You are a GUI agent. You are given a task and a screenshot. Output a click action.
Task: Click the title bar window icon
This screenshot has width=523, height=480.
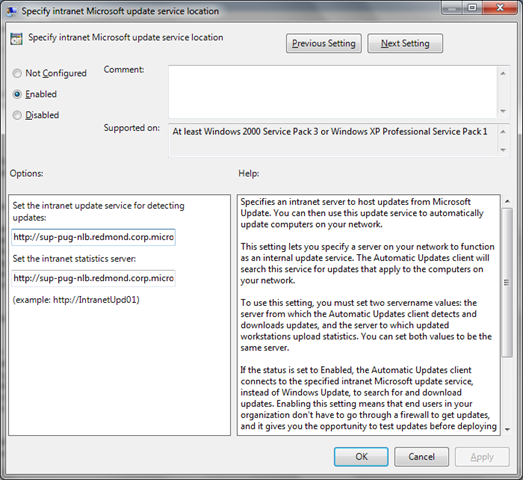click(x=12, y=11)
